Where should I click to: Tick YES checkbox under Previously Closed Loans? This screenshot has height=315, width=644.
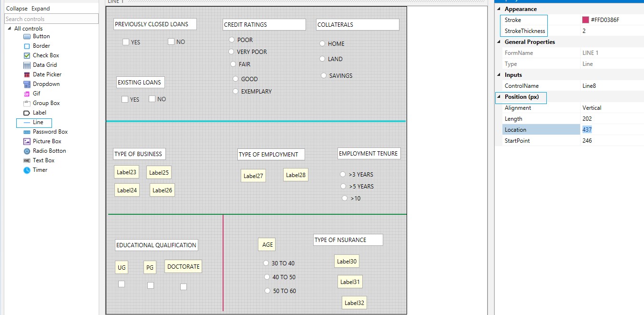click(126, 42)
